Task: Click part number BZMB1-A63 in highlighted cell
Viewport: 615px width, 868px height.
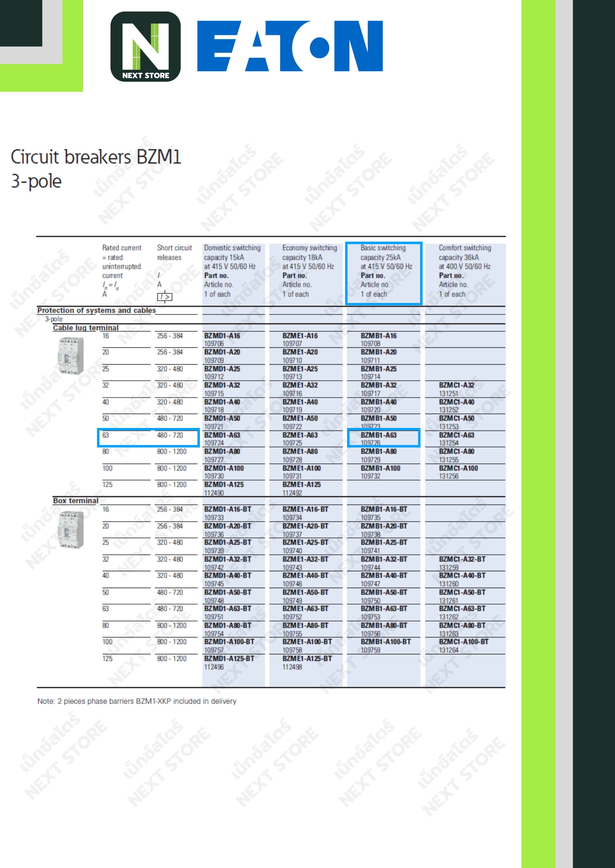Action: click(379, 435)
